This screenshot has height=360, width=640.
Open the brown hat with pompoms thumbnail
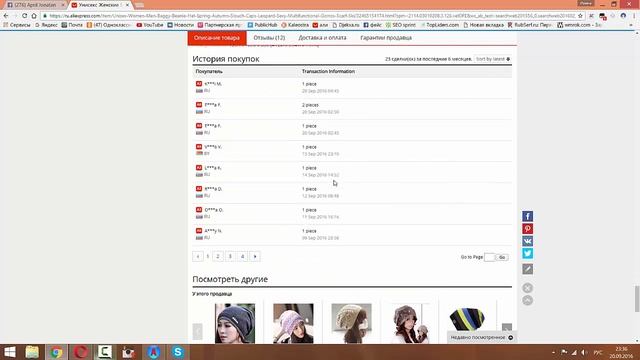click(410, 323)
